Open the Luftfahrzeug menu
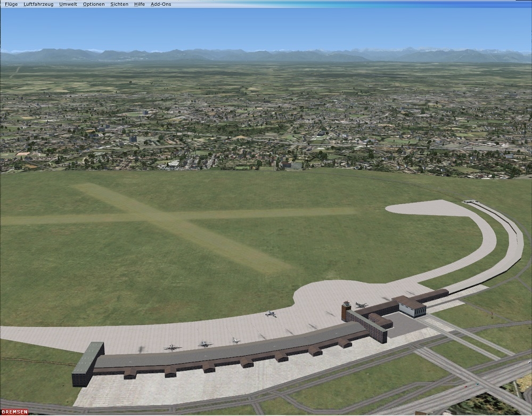This screenshot has height=416, width=532. (38, 4)
